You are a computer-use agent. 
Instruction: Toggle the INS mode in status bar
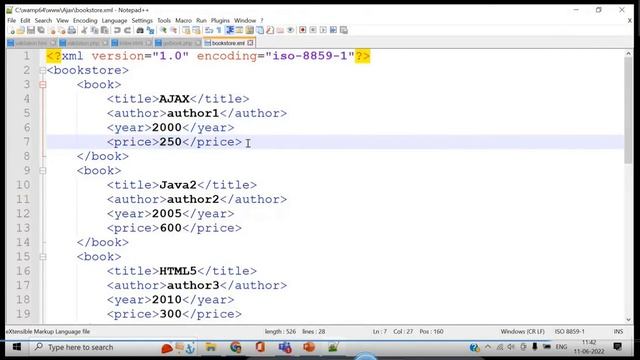click(x=618, y=331)
